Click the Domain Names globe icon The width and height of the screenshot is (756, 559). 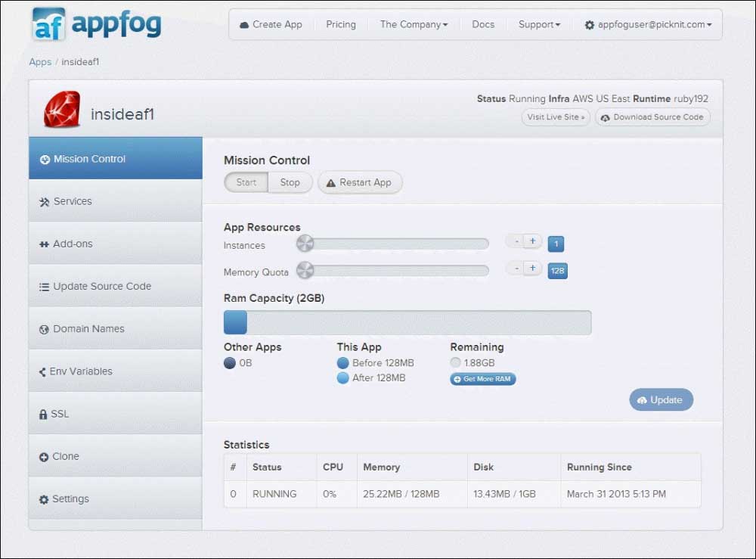pyautogui.click(x=44, y=329)
